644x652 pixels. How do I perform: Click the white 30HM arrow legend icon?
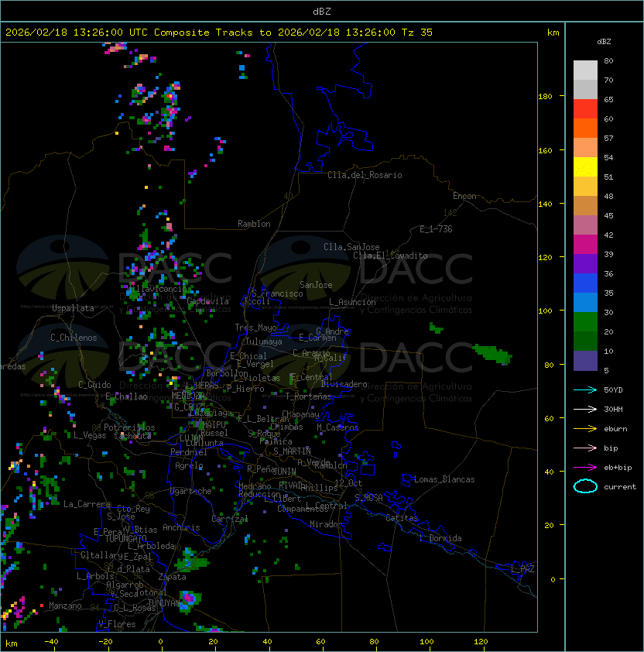tap(585, 409)
